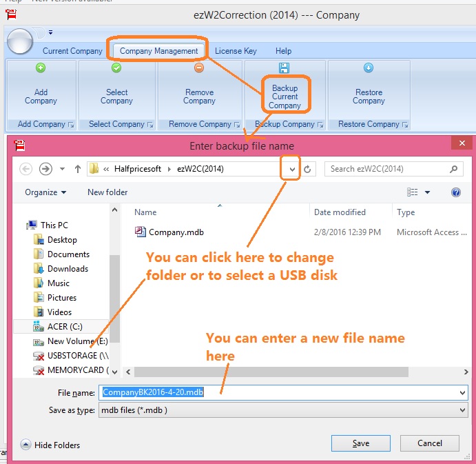The width and height of the screenshot is (476, 464).
Task: Expand the address bar path dropdown
Action: (292, 169)
